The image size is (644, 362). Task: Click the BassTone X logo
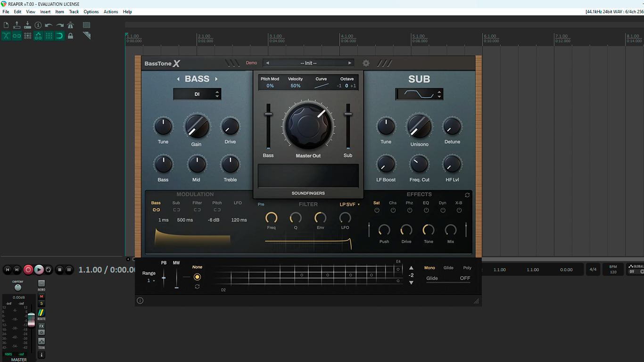[162, 64]
